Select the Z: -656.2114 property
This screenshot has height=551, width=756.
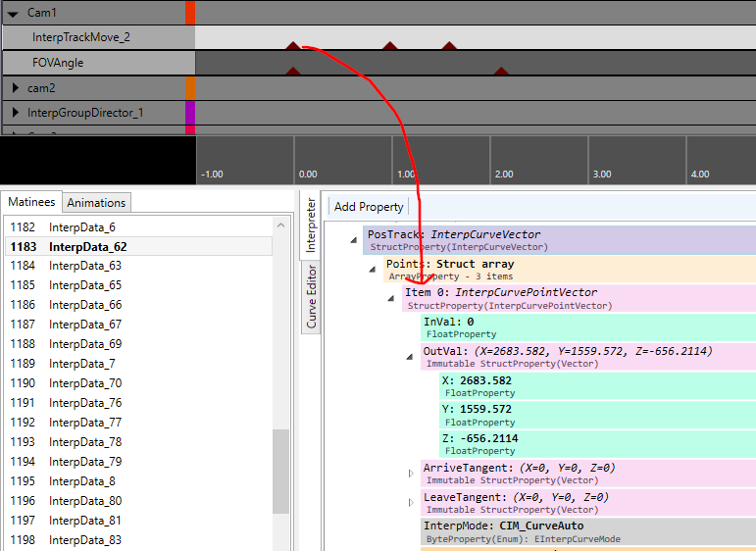tap(598, 444)
